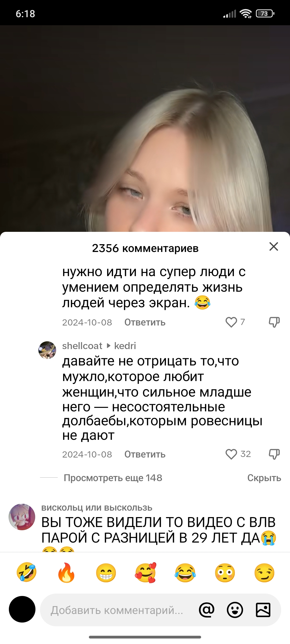Insert the smirking face emoji

(x=264, y=573)
